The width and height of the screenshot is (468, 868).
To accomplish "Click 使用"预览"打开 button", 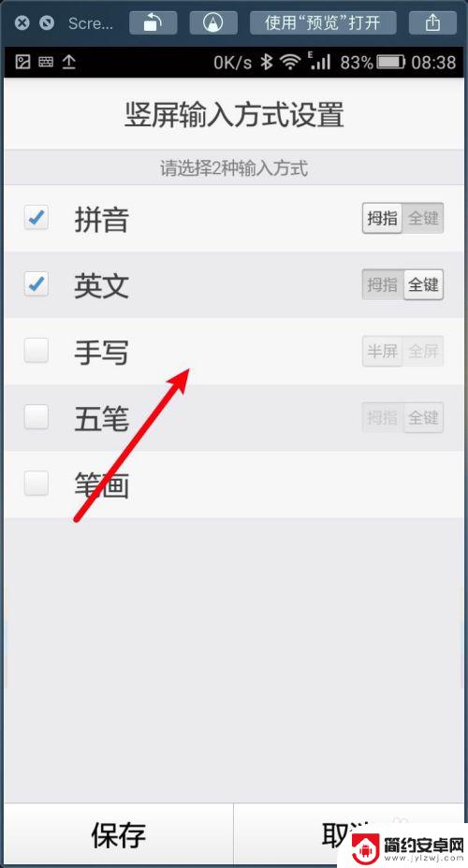I will (323, 22).
